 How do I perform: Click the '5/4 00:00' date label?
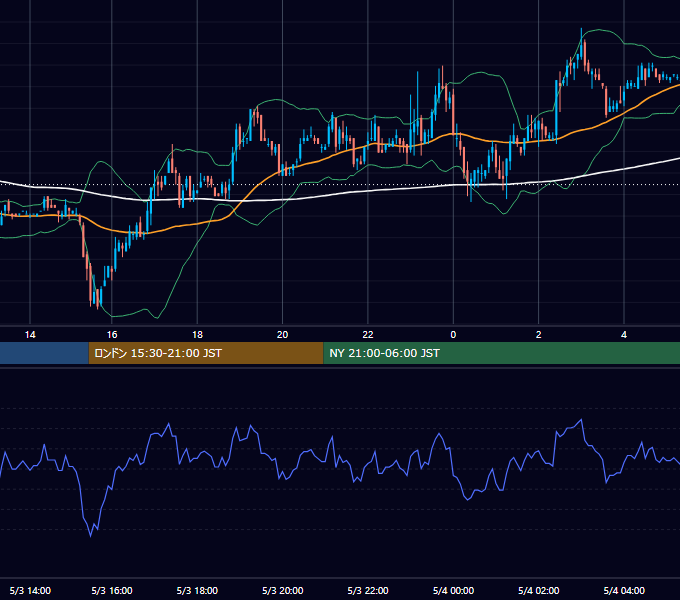point(453,590)
